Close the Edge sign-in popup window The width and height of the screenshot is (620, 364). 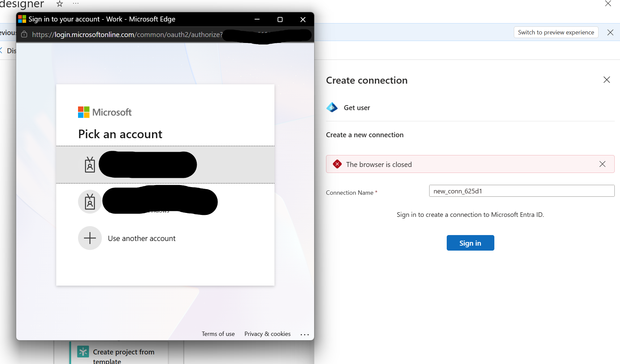tap(303, 20)
